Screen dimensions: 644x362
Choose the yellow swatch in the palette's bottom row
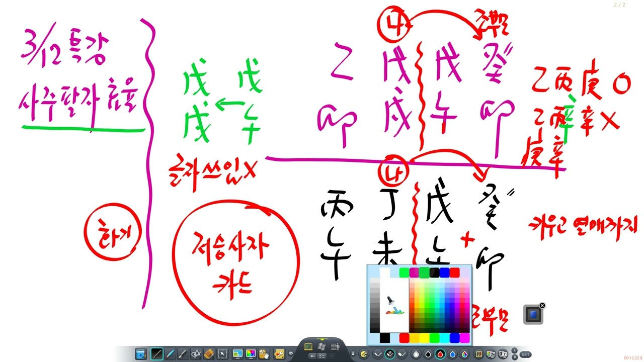pos(424,338)
